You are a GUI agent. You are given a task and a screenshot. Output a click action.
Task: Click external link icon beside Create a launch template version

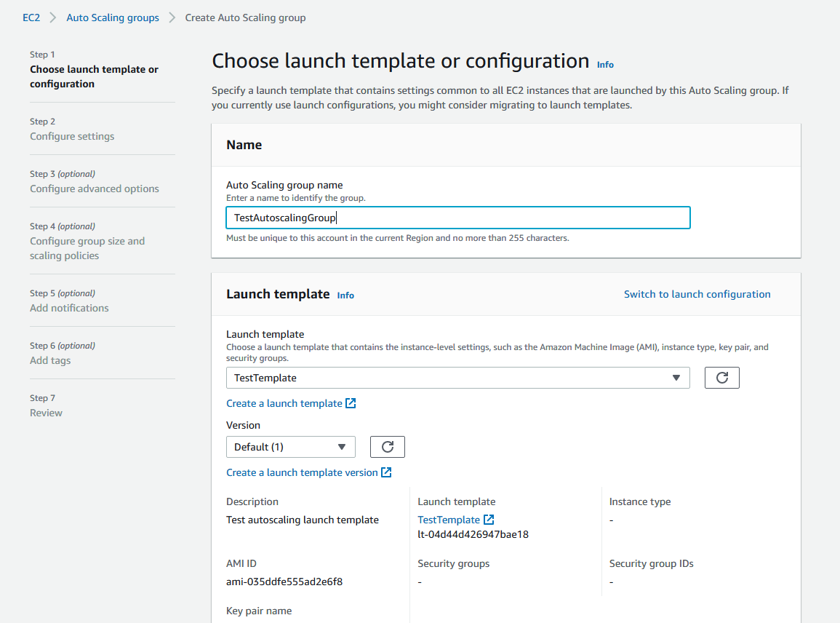[386, 472]
